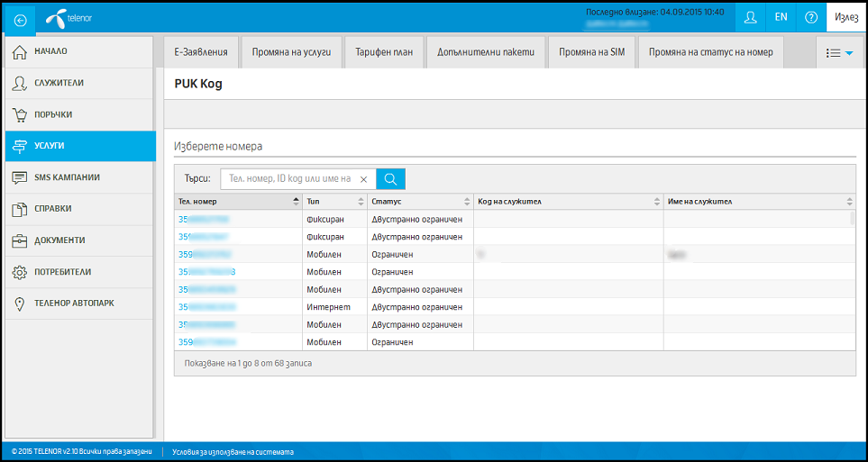Switch to the Промяна на SIM tab
This screenshot has height=462, width=868.
592,52
